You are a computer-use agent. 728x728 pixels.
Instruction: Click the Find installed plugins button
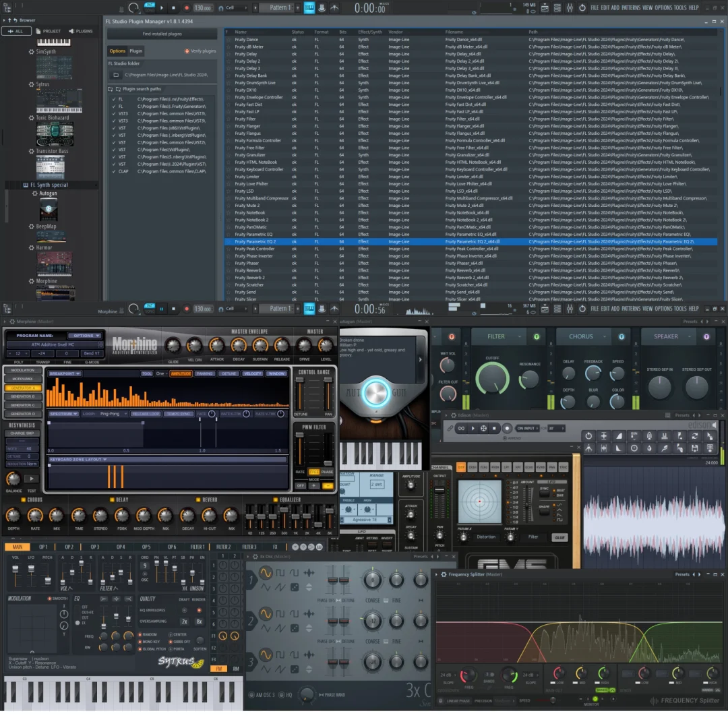[x=162, y=34]
